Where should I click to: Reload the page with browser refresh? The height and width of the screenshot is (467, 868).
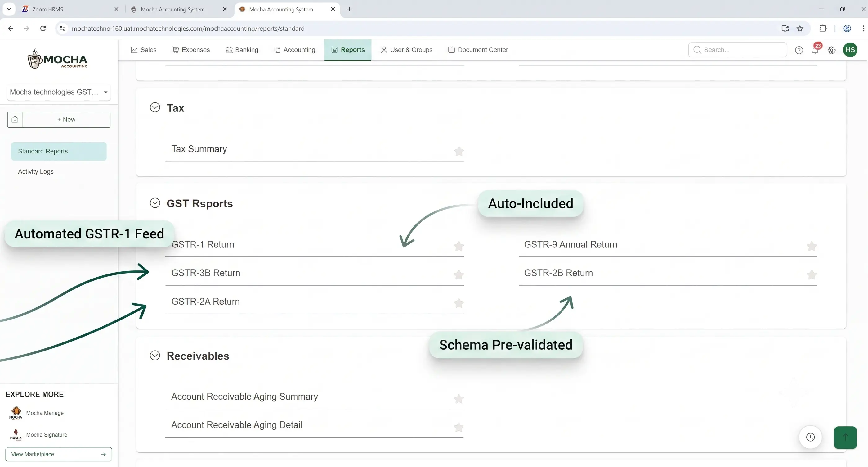(x=43, y=28)
